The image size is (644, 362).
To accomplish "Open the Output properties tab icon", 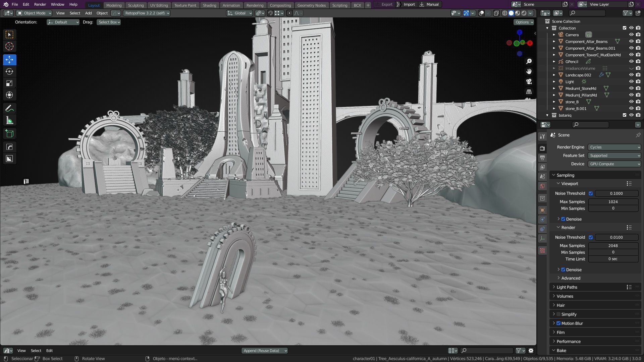I will [x=542, y=158].
